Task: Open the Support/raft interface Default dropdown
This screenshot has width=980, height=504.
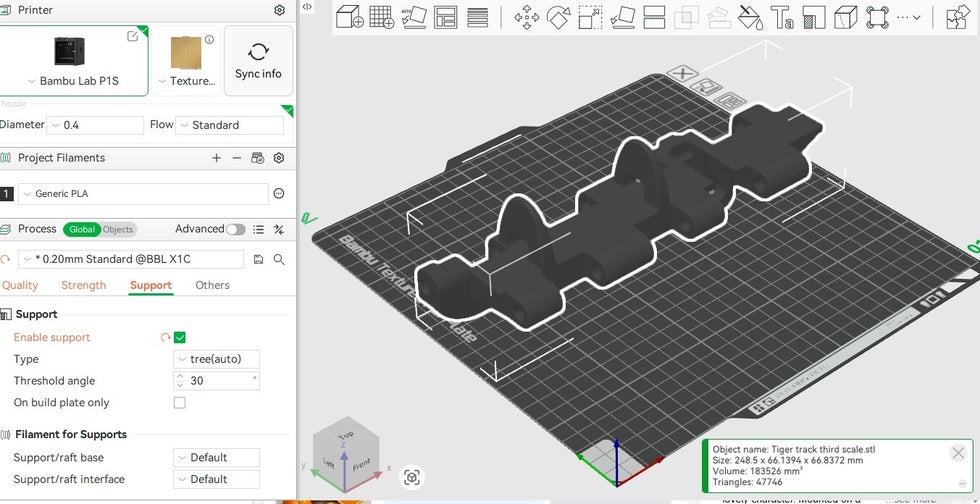Action: pos(216,479)
